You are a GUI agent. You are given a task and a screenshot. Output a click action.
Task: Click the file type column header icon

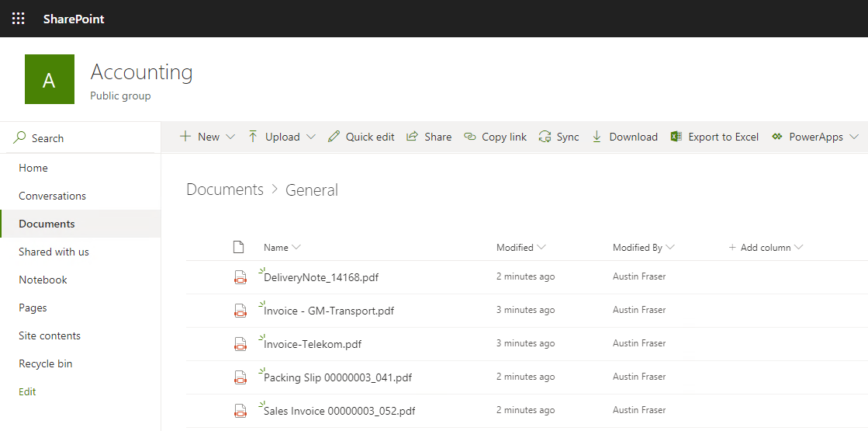coord(239,247)
